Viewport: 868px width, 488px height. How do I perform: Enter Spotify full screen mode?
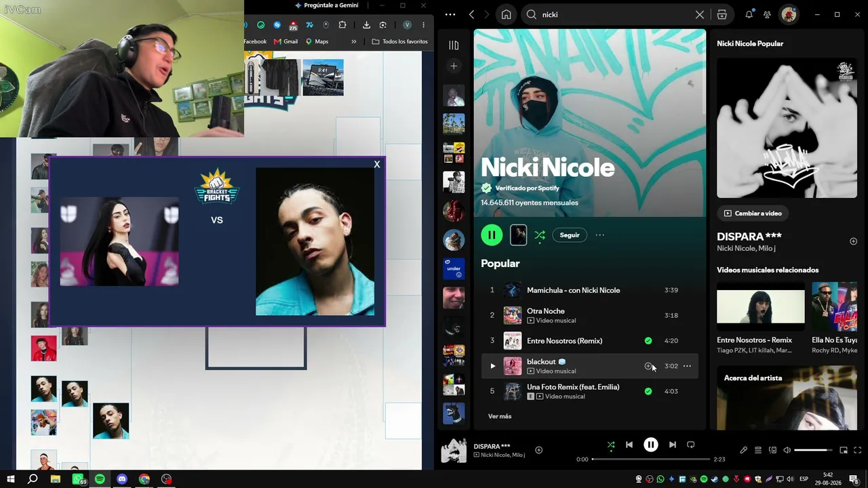point(858,450)
